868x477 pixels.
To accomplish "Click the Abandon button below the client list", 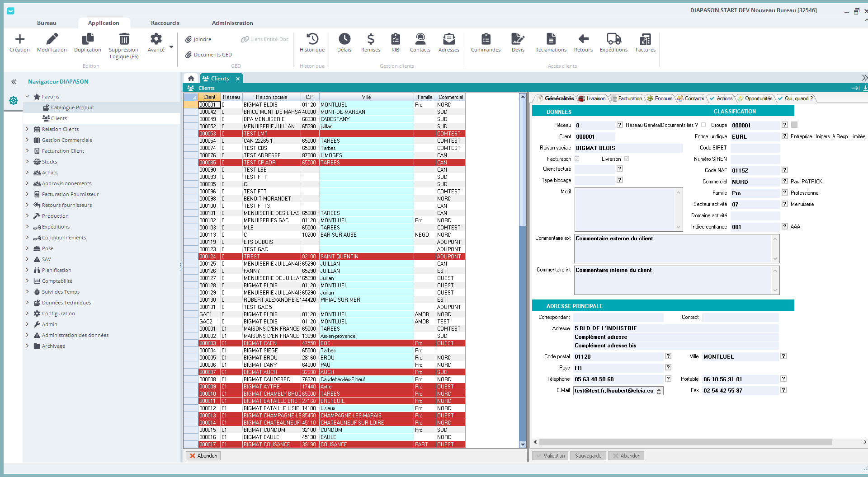I will (x=203, y=456).
